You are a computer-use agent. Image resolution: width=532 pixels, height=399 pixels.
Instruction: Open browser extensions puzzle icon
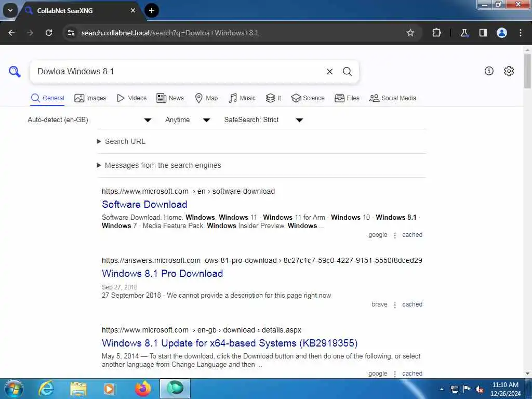(436, 33)
